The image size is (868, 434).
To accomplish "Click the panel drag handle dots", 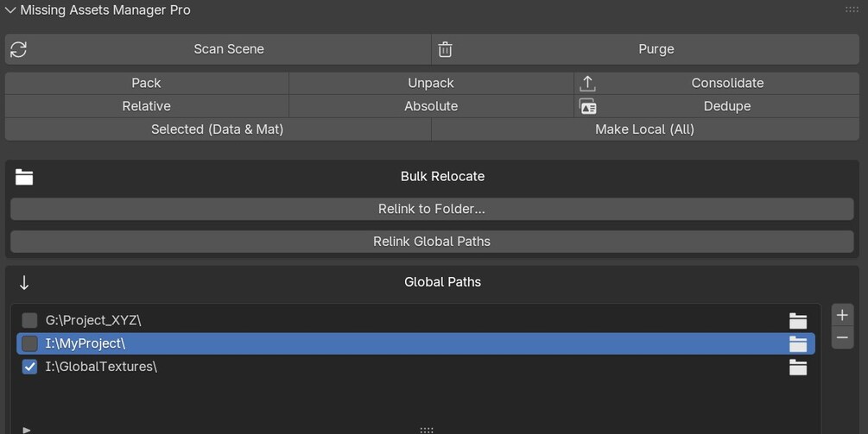I will point(852,9).
